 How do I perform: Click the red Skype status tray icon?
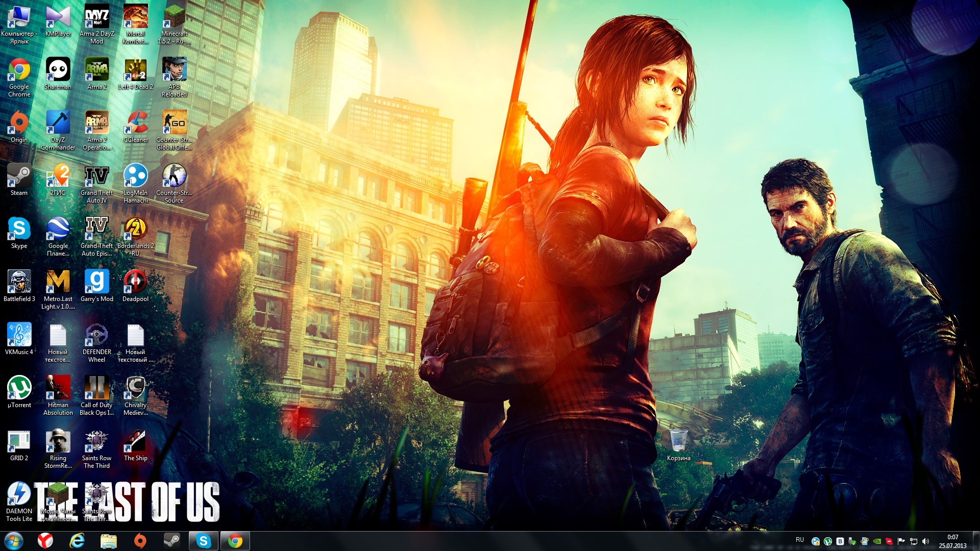pos(889,541)
